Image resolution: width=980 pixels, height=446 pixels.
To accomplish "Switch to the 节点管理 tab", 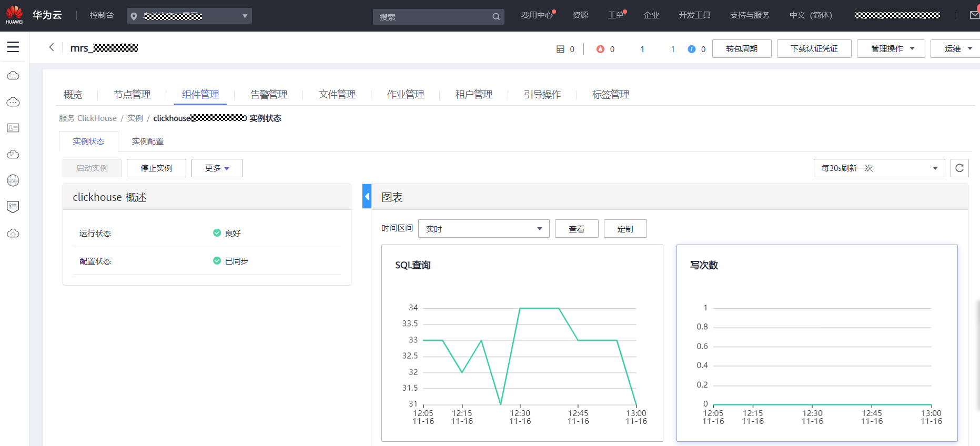I will pos(132,95).
